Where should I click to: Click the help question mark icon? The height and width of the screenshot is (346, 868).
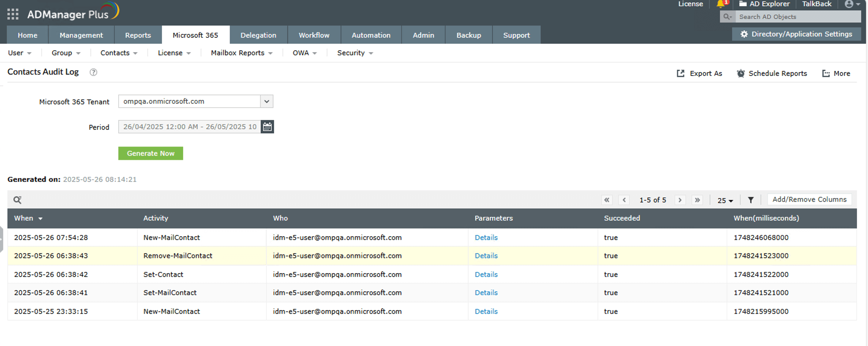point(93,72)
